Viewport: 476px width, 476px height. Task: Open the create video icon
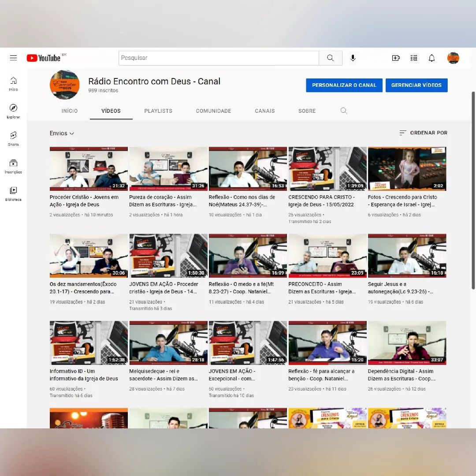coord(396,58)
